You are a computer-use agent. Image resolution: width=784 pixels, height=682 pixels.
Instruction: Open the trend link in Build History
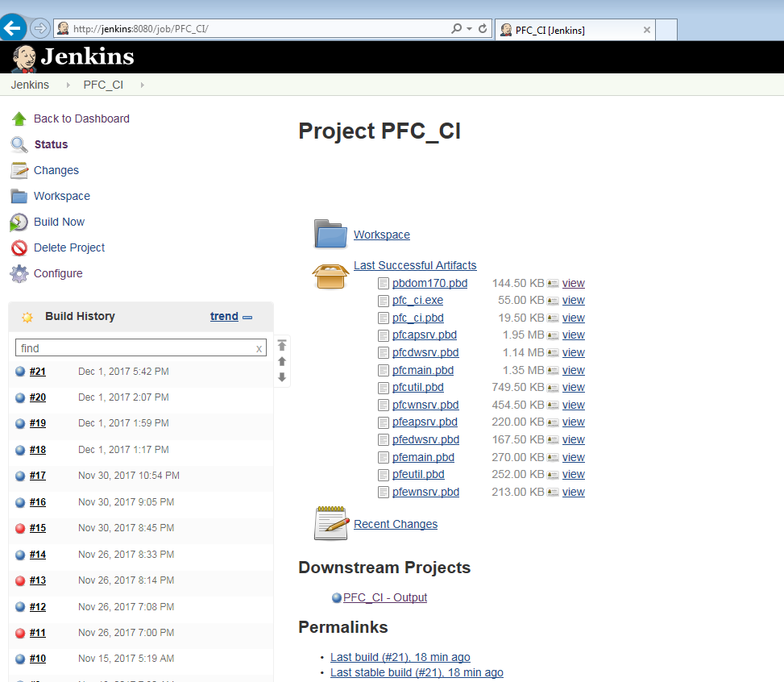[x=224, y=316]
